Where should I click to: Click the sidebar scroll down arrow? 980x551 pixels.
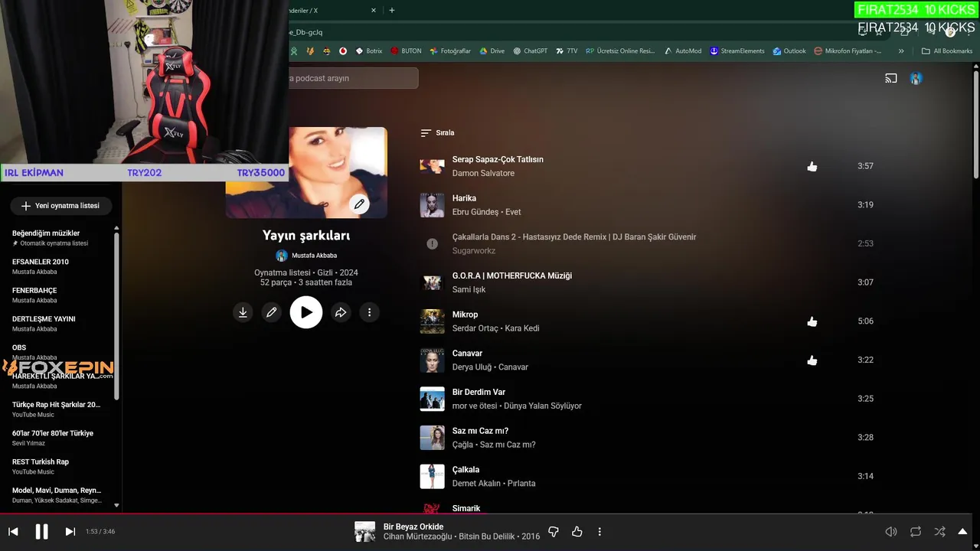pyautogui.click(x=116, y=505)
